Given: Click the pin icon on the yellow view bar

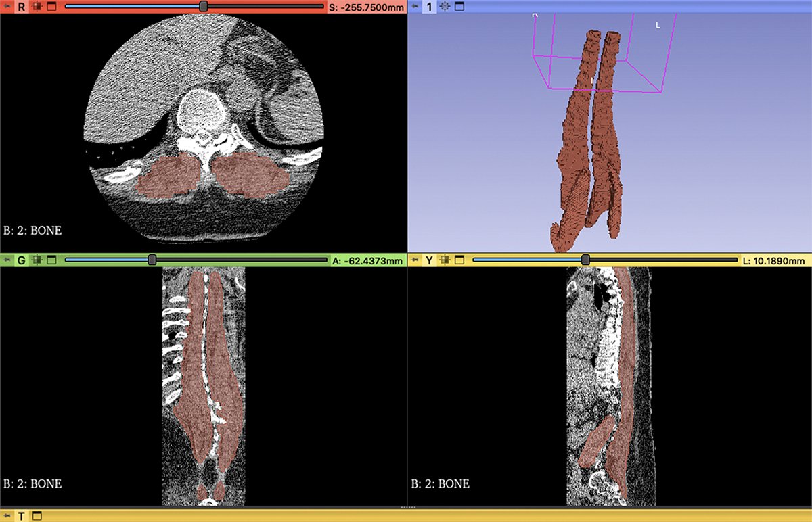Looking at the screenshot, I should point(413,260).
